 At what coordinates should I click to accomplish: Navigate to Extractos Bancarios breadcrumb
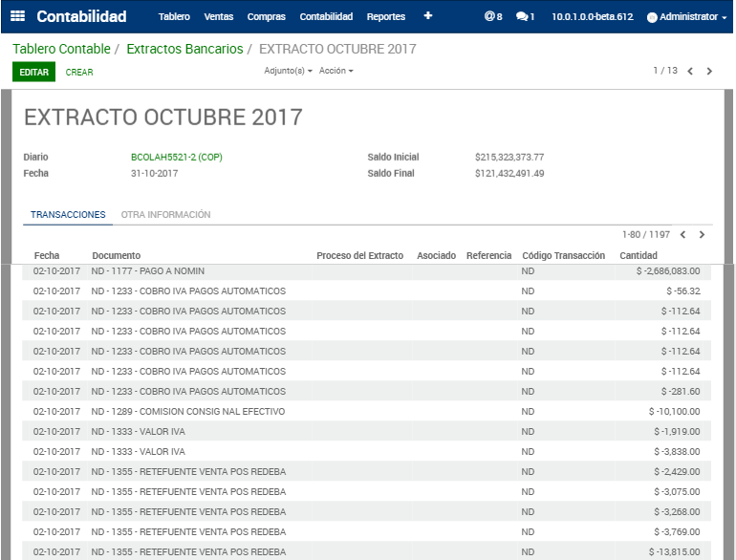point(184,49)
